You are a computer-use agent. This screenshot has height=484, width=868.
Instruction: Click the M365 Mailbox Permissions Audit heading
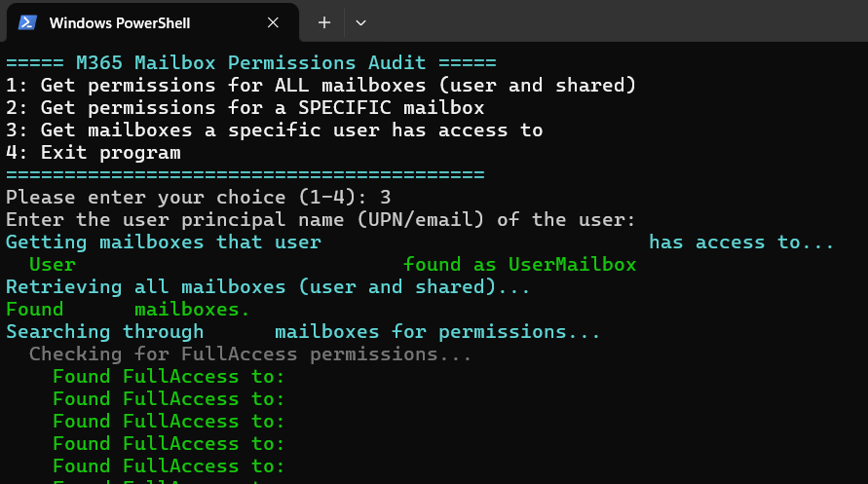251,62
